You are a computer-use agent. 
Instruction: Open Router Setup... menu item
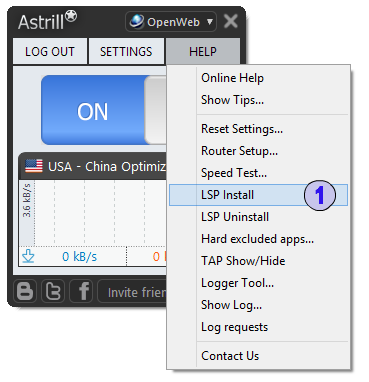coord(258,151)
